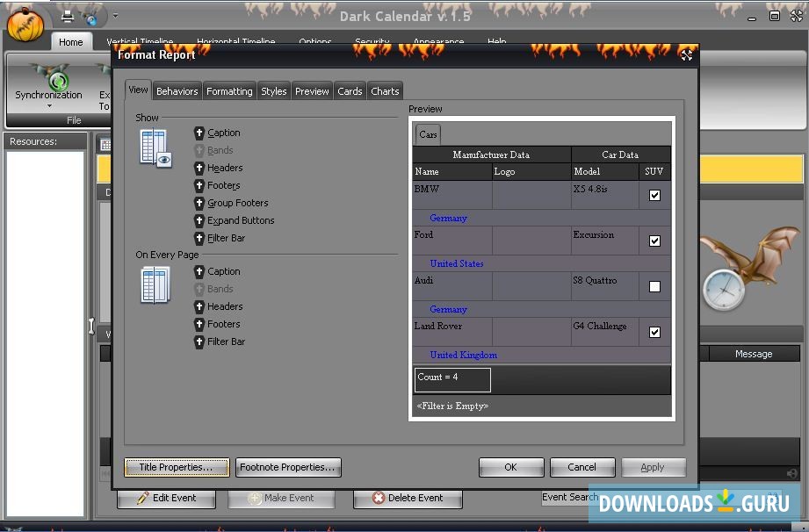Screen dimensions: 809x532
Task: Click Edit Event in main window
Action: point(166,498)
